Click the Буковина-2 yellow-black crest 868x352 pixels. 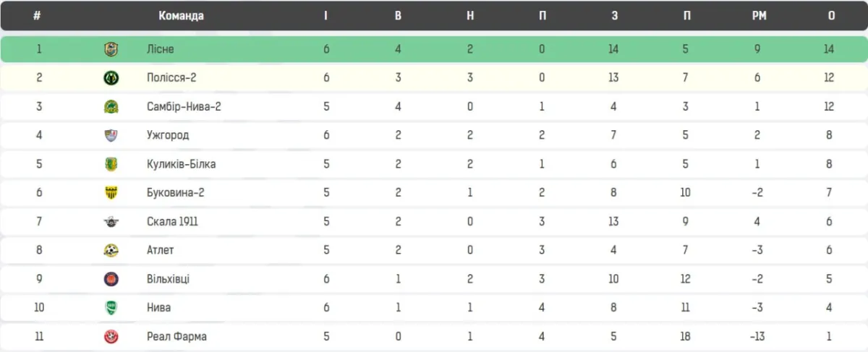(x=111, y=193)
